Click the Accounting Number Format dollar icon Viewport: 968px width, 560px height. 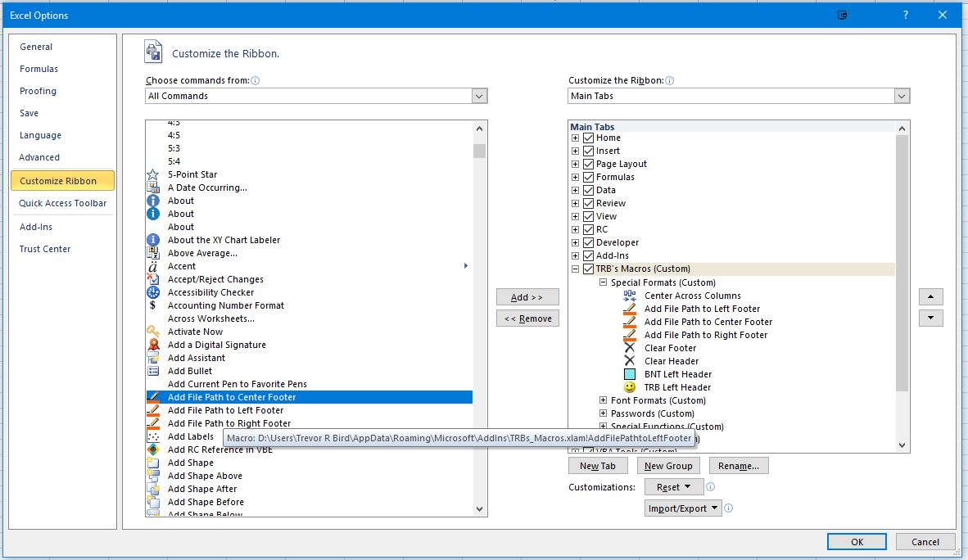tap(152, 305)
